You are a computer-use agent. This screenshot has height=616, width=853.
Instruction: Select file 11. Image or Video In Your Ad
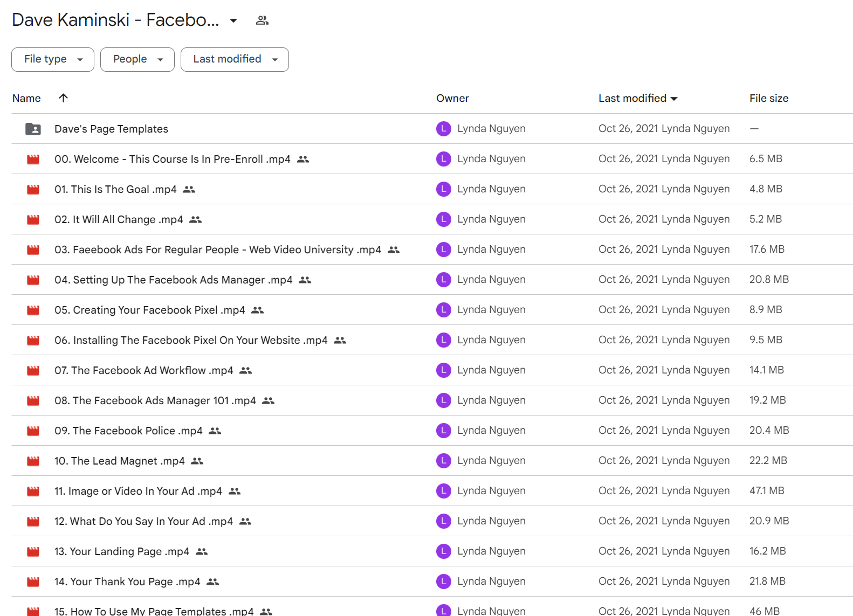pyautogui.click(x=138, y=491)
